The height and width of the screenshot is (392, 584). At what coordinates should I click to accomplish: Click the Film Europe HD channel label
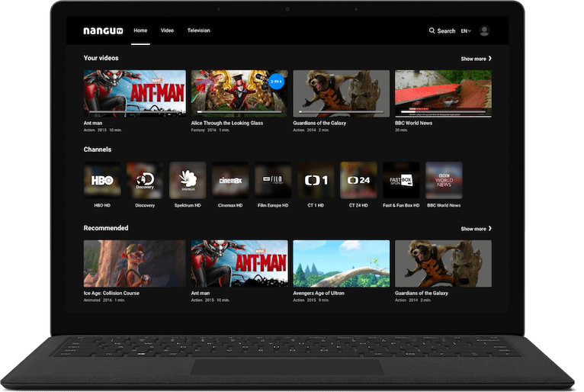pyautogui.click(x=273, y=205)
